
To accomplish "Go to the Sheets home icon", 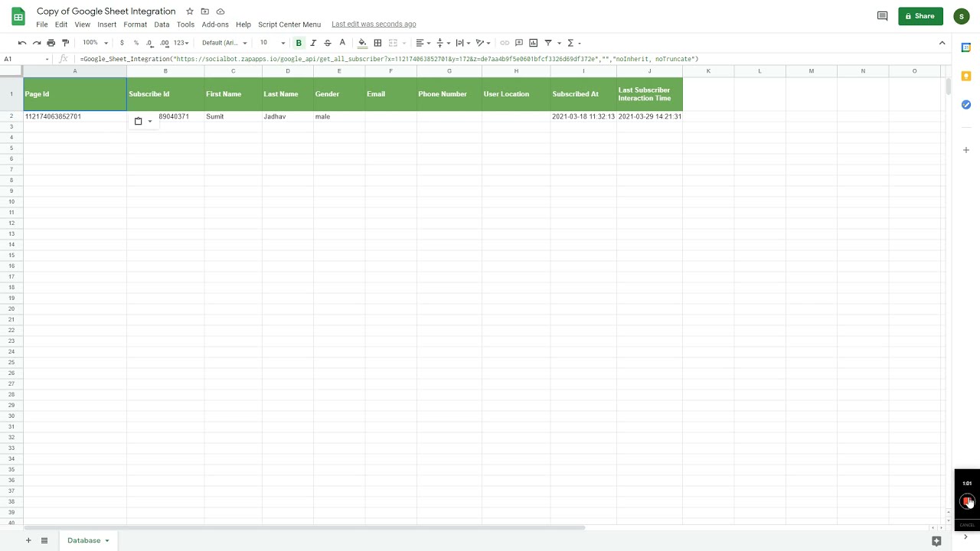I will [18, 16].
